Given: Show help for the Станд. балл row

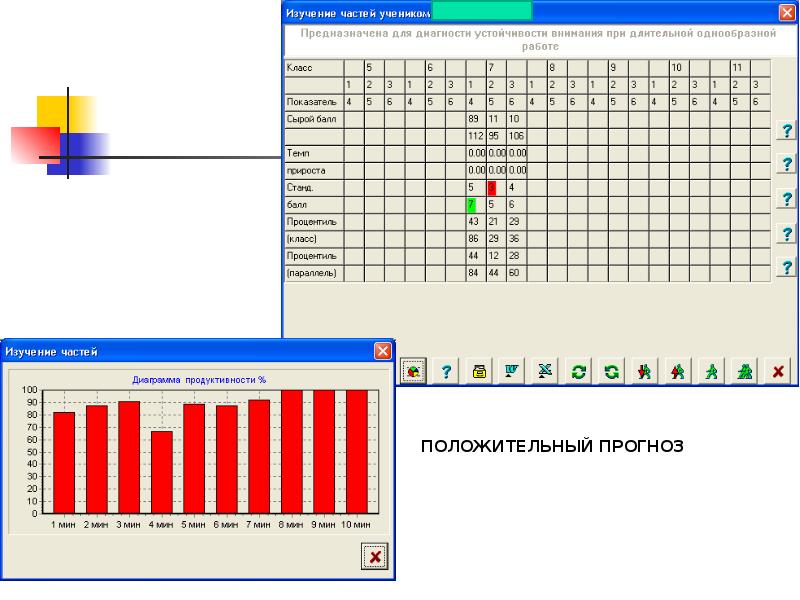Looking at the screenshot, I should click(787, 198).
